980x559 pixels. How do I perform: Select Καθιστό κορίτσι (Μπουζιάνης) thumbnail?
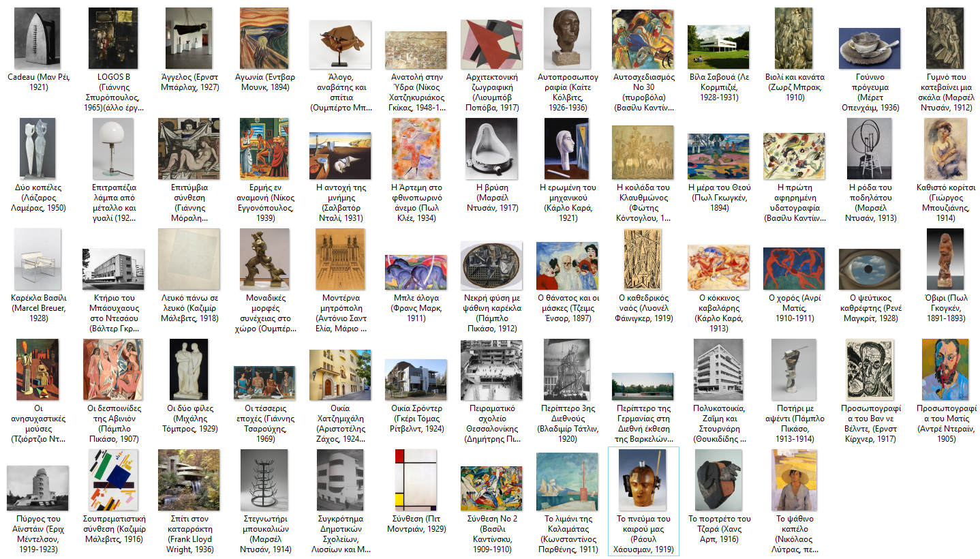945,149
